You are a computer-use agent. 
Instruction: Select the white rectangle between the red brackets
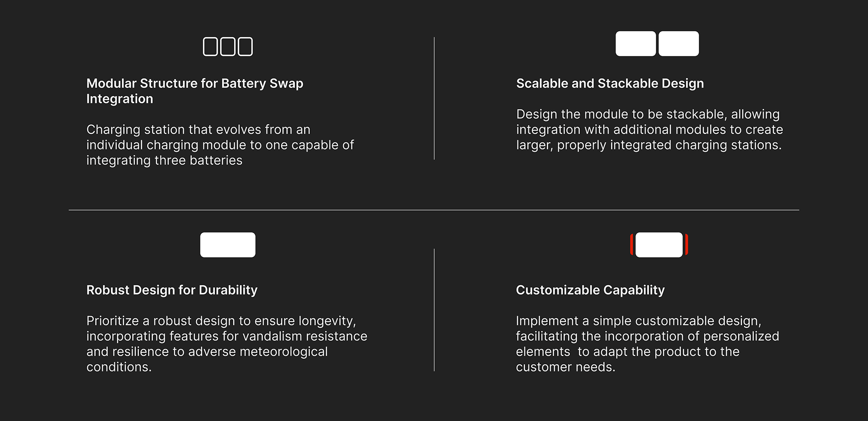[659, 245]
